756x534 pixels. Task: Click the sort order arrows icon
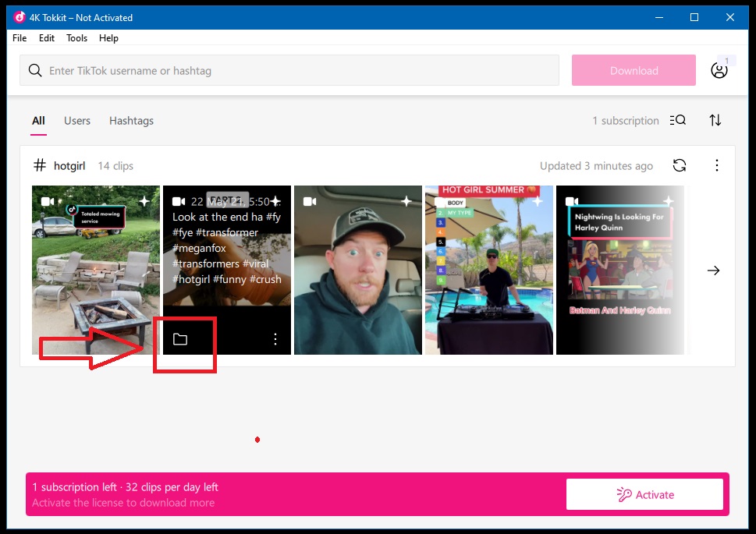tap(715, 120)
